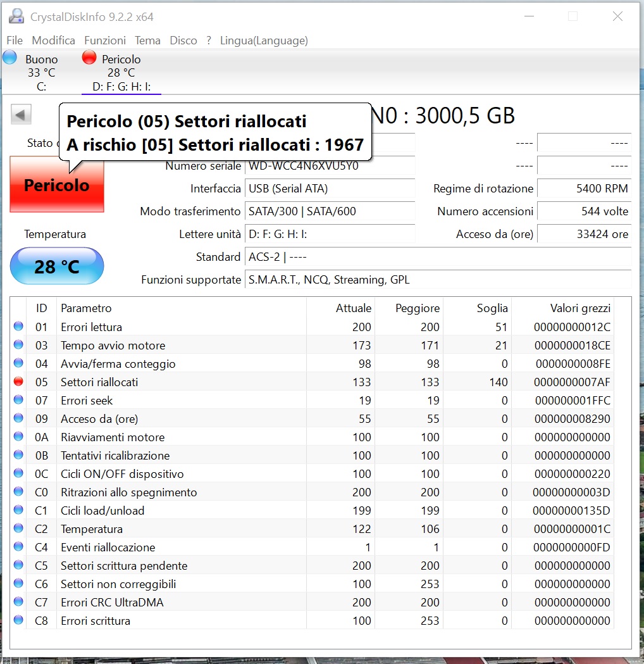This screenshot has width=644, height=664.
Task: Click the red status icon for Settori riallocati
Action: (18, 382)
